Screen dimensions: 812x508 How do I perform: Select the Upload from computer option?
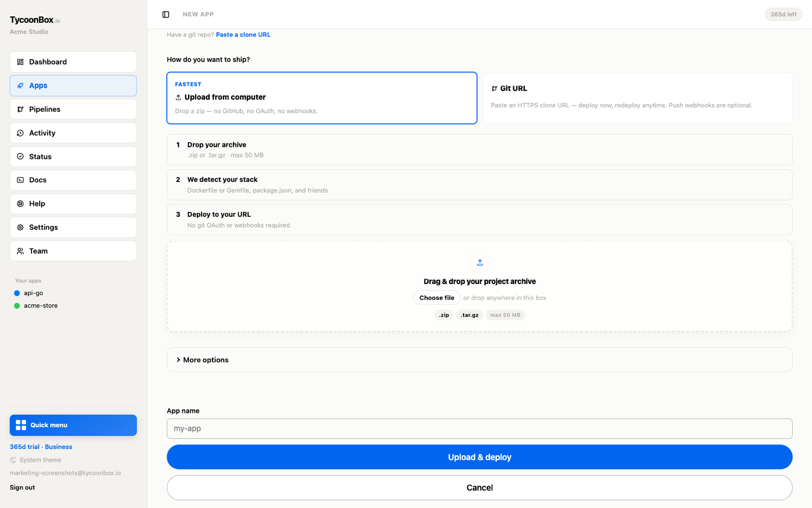click(322, 98)
